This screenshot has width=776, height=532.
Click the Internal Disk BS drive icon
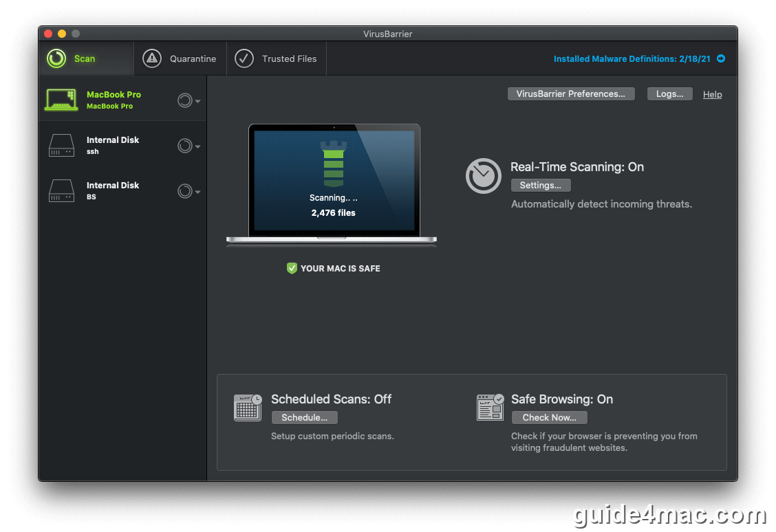[62, 191]
